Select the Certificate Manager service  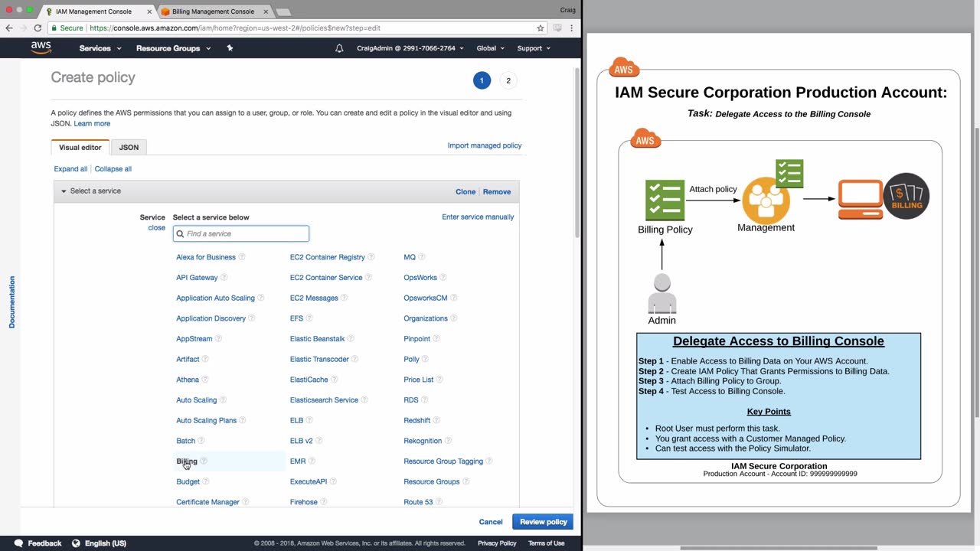[x=207, y=502]
